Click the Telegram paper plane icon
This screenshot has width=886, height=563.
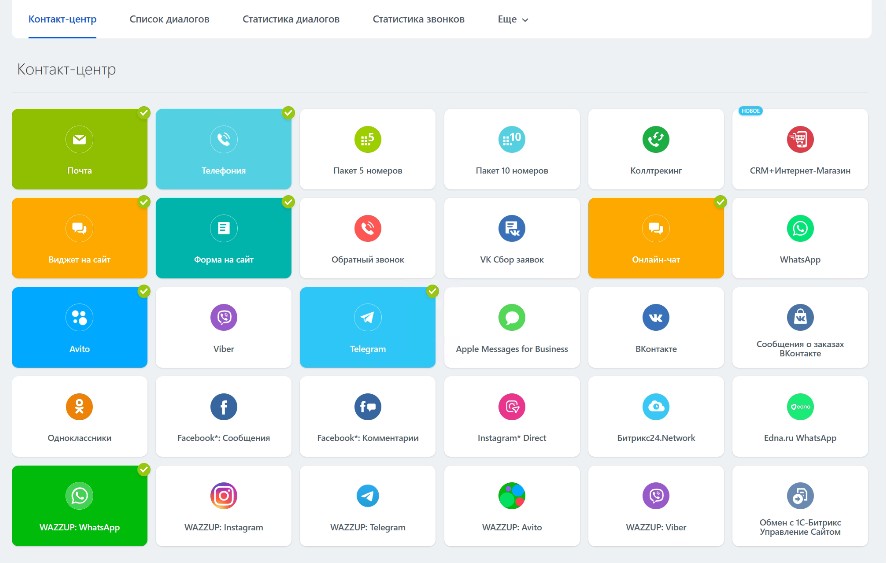click(367, 318)
